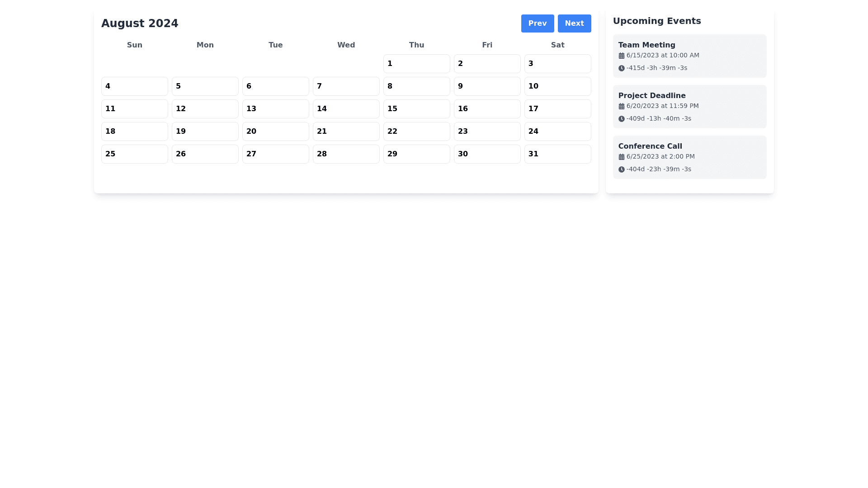The width and height of the screenshot is (868, 488).
Task: Click the calendar icon beside Conference Call date
Action: click(621, 157)
